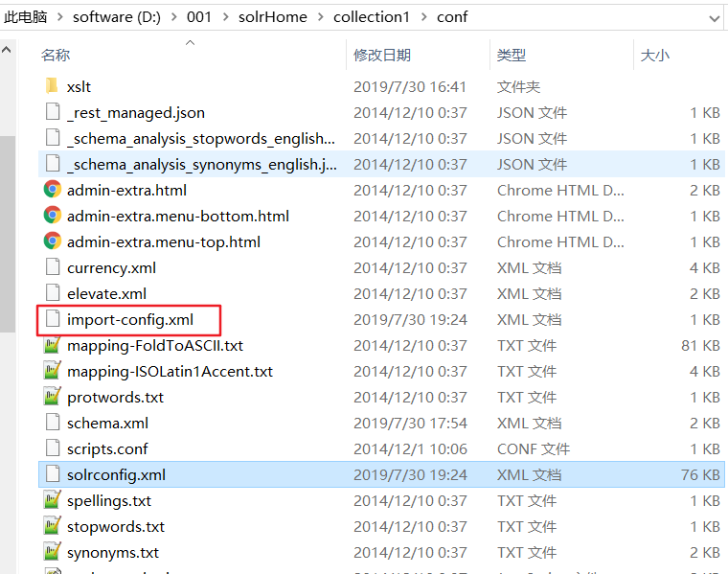Click the CONF 文件 type of scripts.conf
The height and width of the screenshot is (574, 728).
point(534,448)
